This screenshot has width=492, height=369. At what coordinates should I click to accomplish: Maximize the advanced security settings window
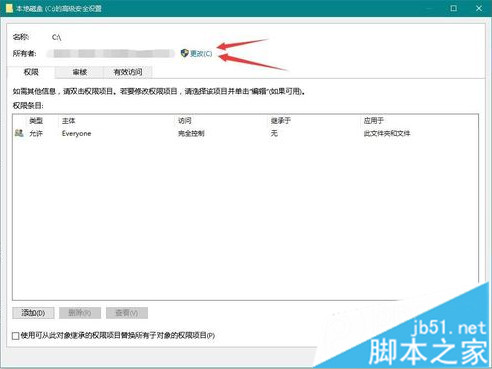tap(454, 8)
